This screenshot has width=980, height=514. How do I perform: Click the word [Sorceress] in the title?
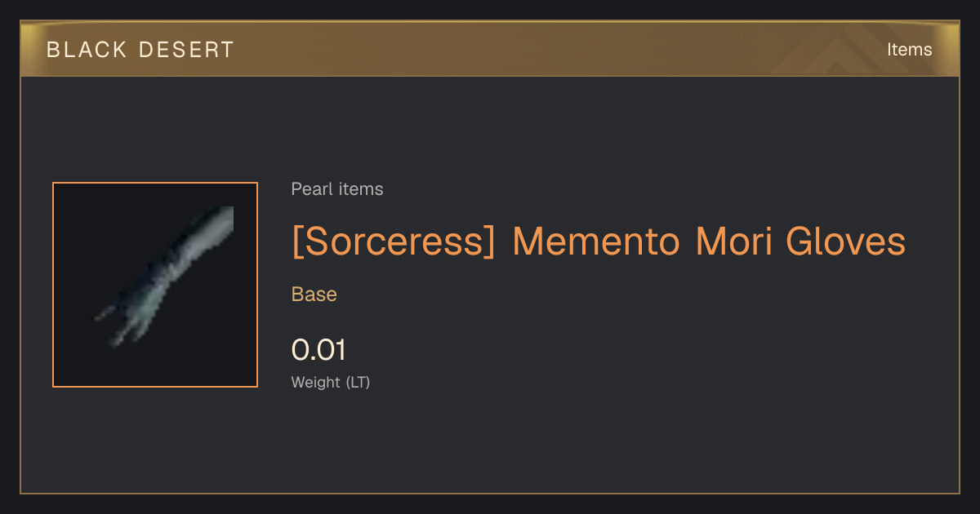(x=394, y=241)
